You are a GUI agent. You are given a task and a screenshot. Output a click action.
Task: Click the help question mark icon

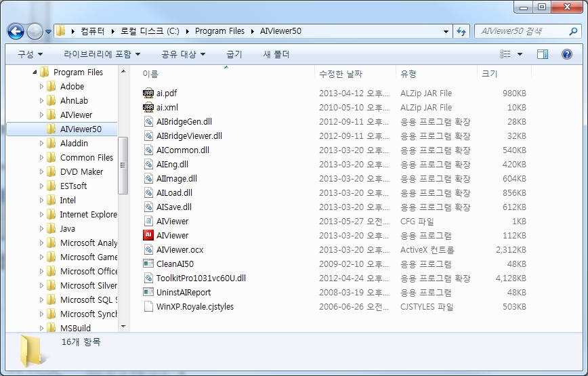pos(566,54)
